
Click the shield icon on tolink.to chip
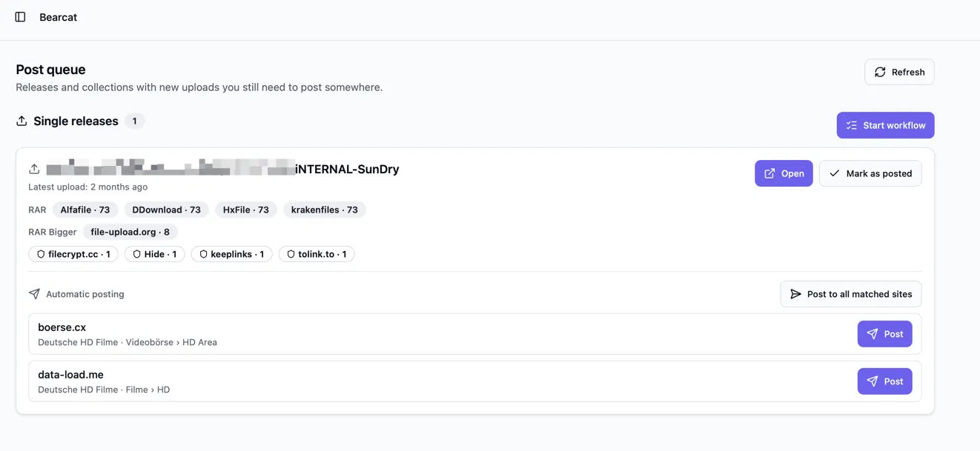(291, 254)
